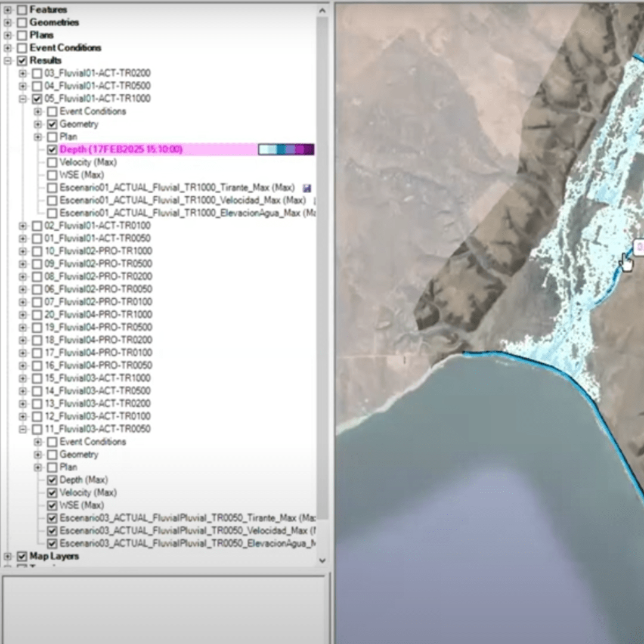The height and width of the screenshot is (644, 644).
Task: Toggle the Features group checkbox
Action: (x=22, y=10)
